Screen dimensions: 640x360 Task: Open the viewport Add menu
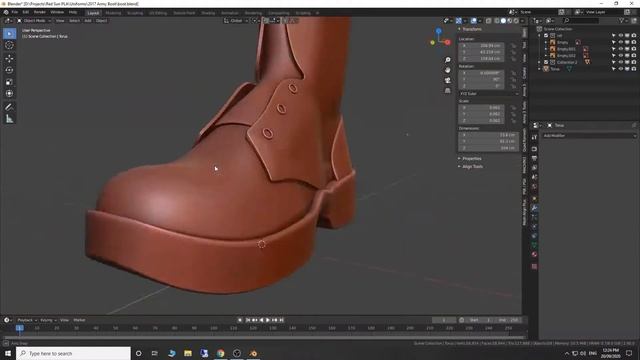pos(88,20)
